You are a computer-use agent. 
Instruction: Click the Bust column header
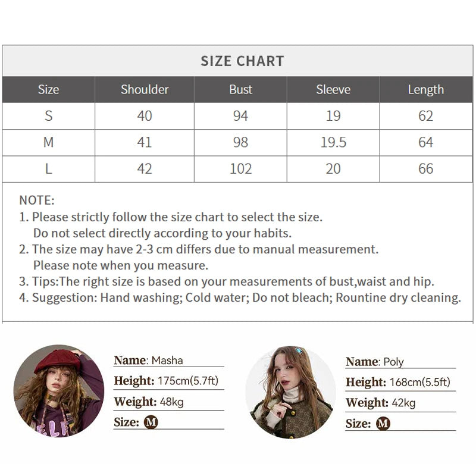(241, 90)
